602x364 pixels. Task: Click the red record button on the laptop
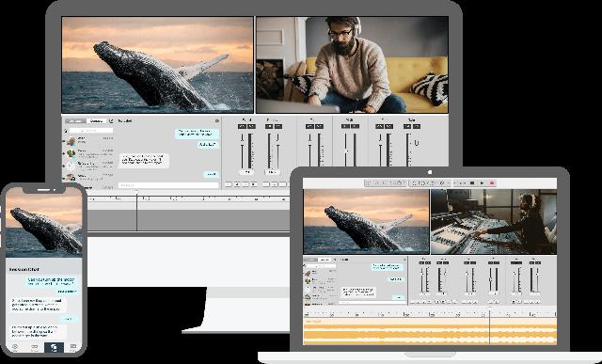pos(492,183)
